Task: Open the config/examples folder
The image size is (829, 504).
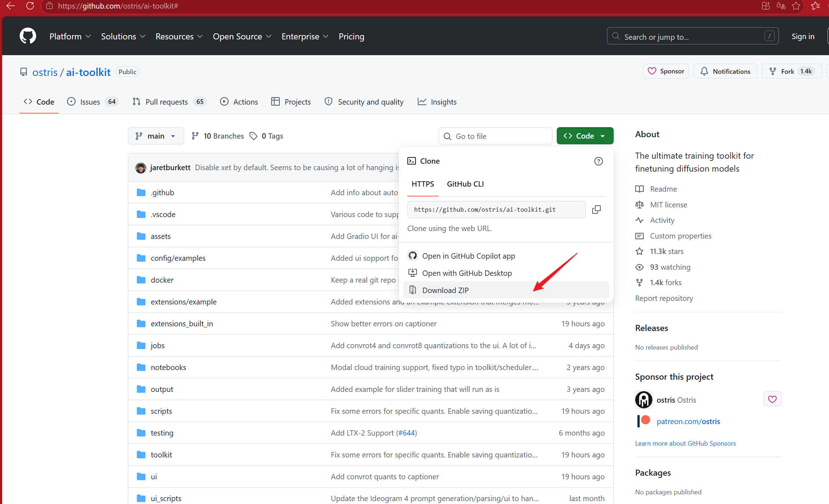Action: point(178,258)
